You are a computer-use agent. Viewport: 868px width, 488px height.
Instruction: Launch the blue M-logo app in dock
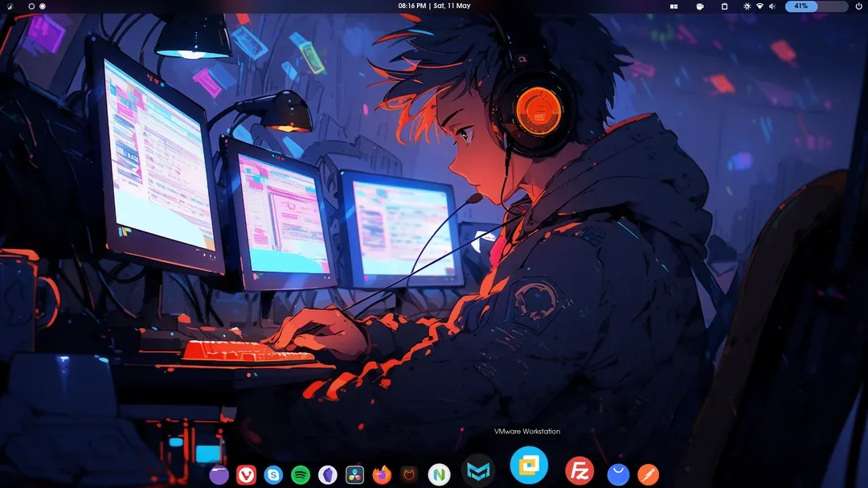coord(478,471)
